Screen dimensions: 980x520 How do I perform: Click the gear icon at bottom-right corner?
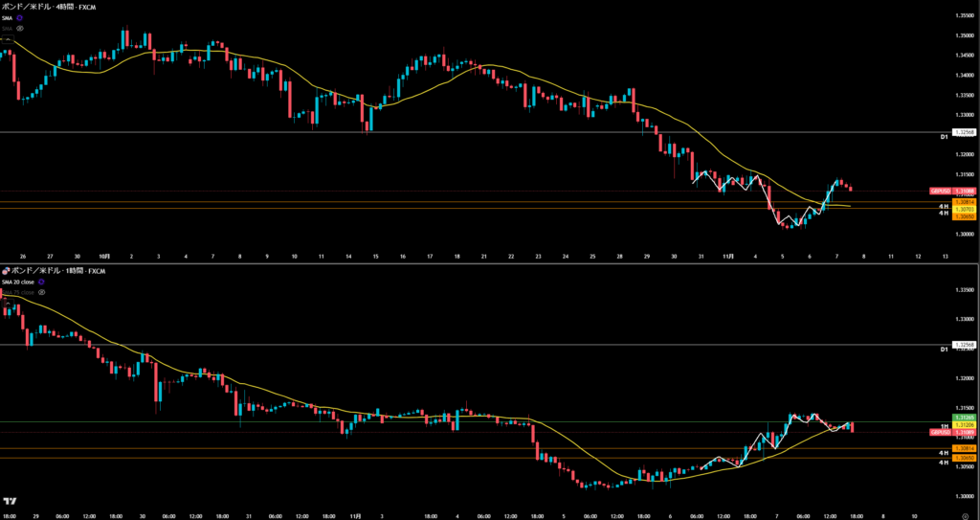[x=965, y=514]
